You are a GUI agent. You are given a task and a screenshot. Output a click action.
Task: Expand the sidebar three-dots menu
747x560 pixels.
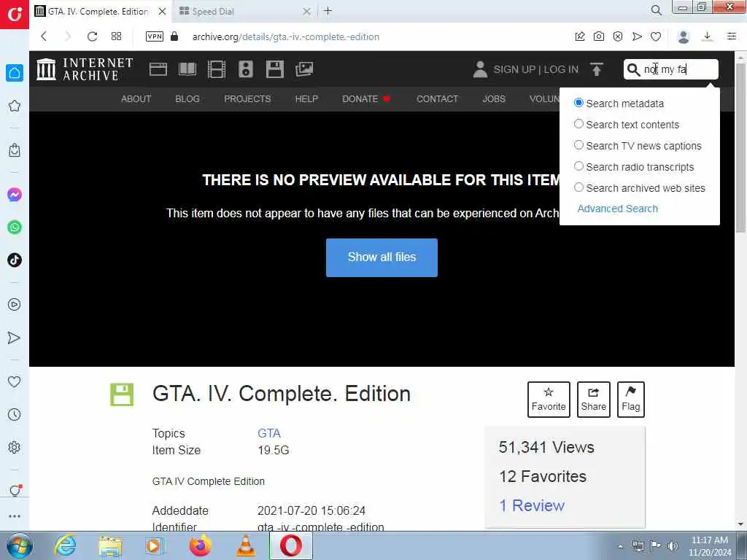pos(15,516)
